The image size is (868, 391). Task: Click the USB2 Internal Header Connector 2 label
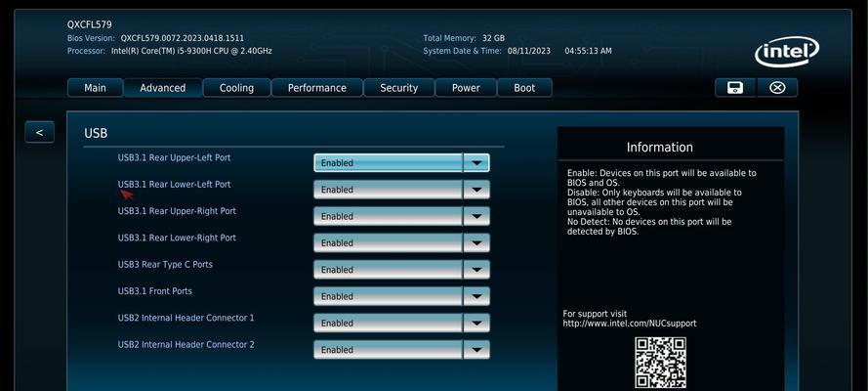[186, 344]
